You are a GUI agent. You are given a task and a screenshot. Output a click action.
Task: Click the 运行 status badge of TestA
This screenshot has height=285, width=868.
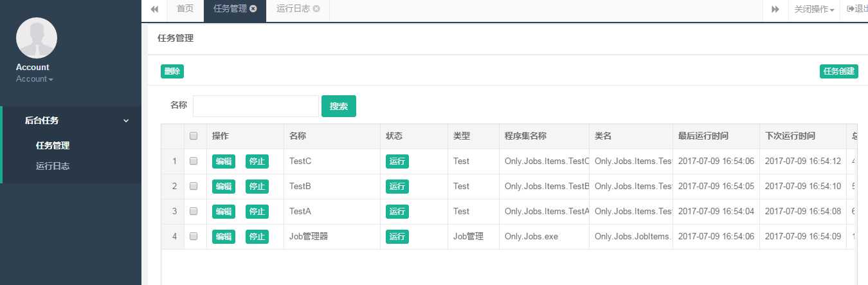click(x=397, y=212)
